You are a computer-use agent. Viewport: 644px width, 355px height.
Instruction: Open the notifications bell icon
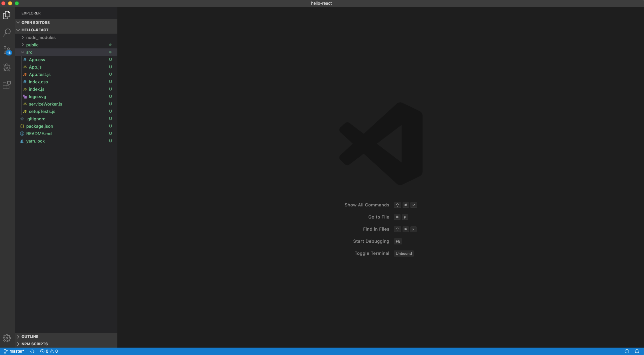(x=637, y=351)
